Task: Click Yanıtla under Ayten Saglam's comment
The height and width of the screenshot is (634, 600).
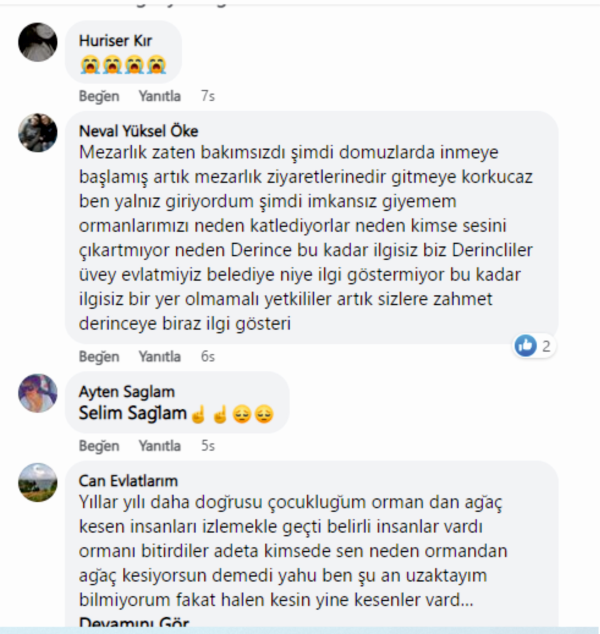Action: 160,446
